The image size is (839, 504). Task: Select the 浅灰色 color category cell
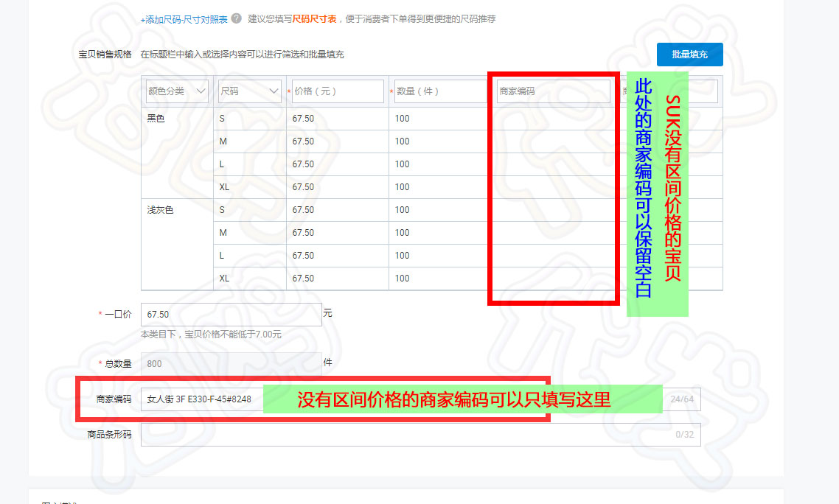[175, 210]
